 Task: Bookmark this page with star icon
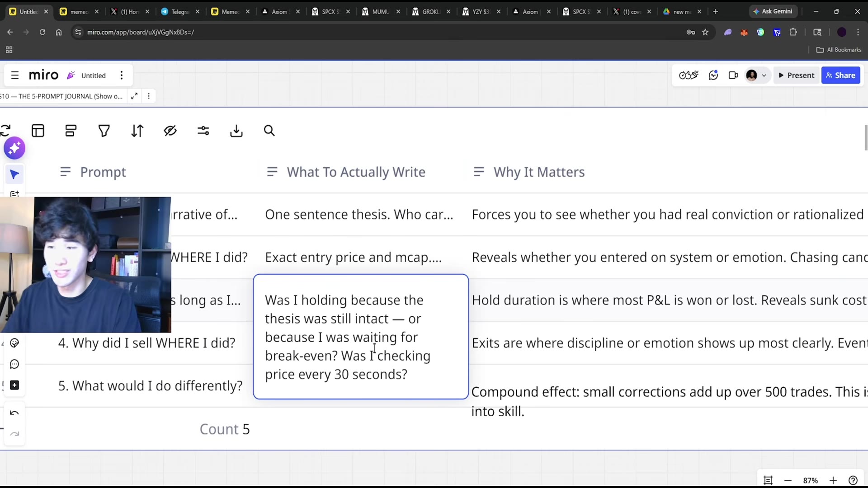705,32
